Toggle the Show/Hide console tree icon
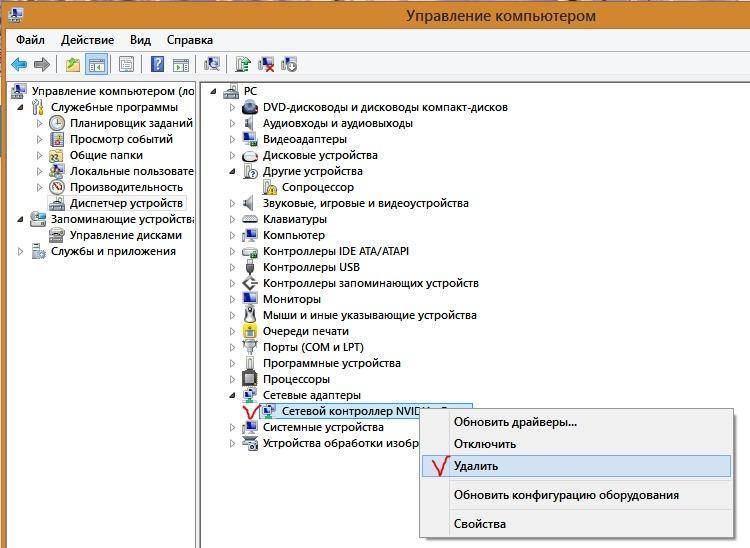This screenshot has height=548, width=750. (96, 64)
